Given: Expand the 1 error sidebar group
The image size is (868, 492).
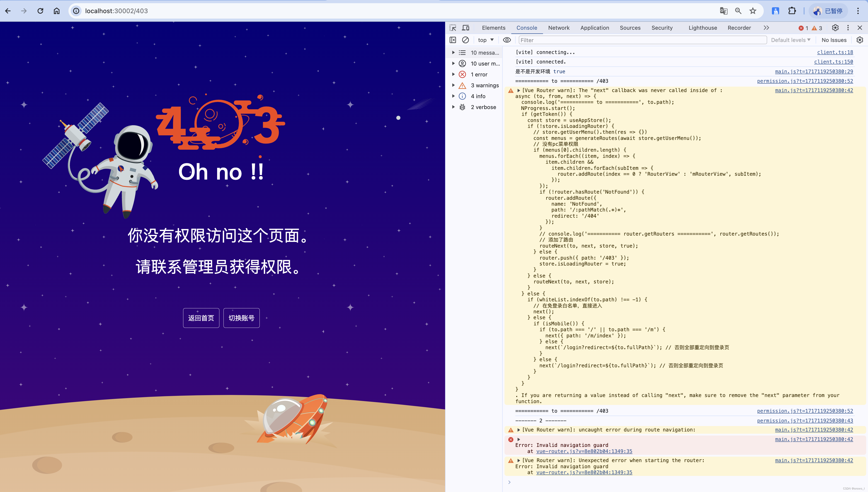Looking at the screenshot, I should click(x=453, y=74).
